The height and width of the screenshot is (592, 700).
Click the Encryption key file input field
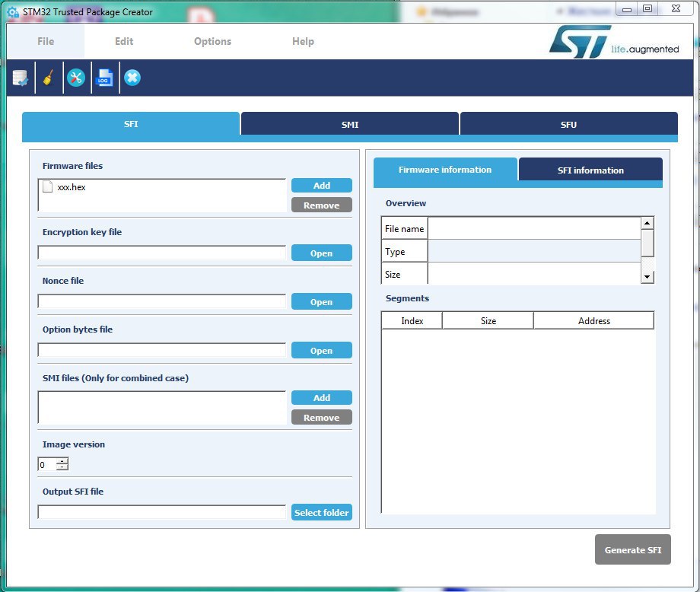[x=161, y=253]
